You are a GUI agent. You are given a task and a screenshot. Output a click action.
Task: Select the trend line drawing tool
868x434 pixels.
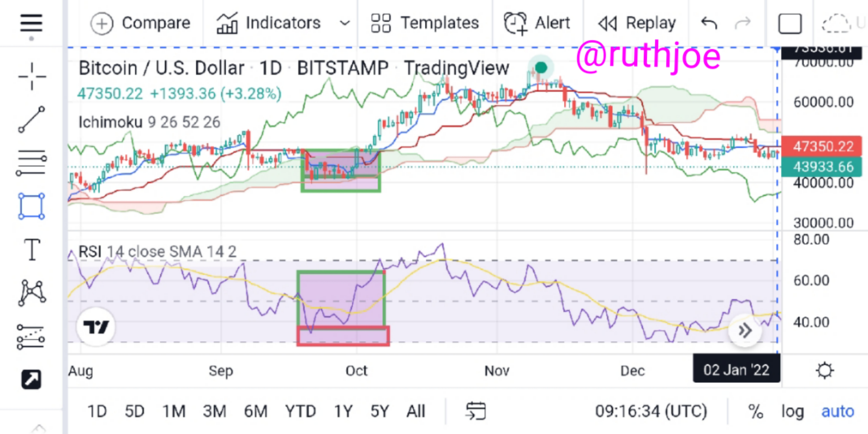click(32, 119)
